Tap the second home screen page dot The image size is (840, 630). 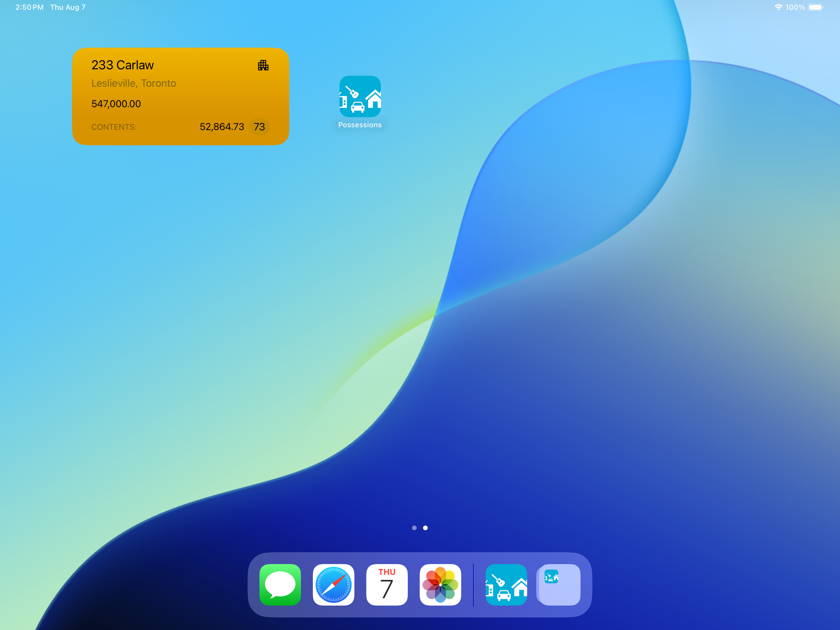[x=425, y=528]
